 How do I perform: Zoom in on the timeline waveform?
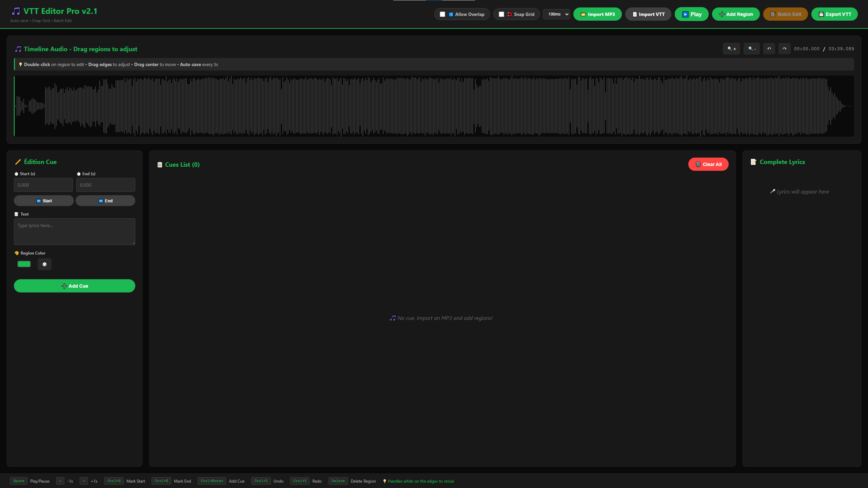pyautogui.click(x=731, y=48)
